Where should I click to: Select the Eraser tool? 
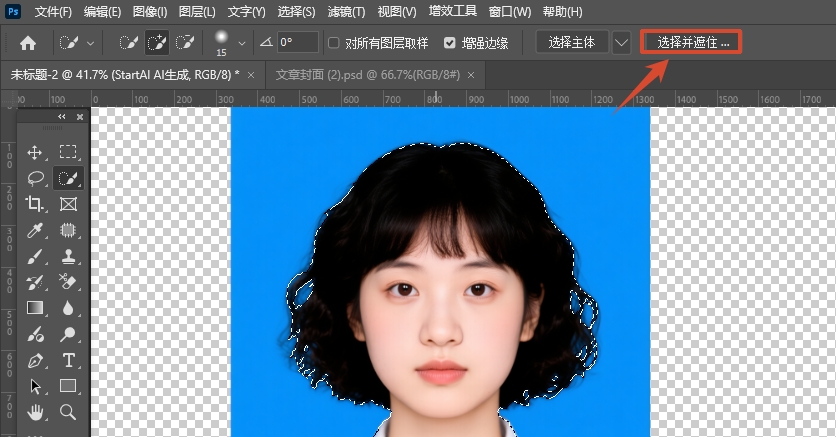click(x=68, y=281)
